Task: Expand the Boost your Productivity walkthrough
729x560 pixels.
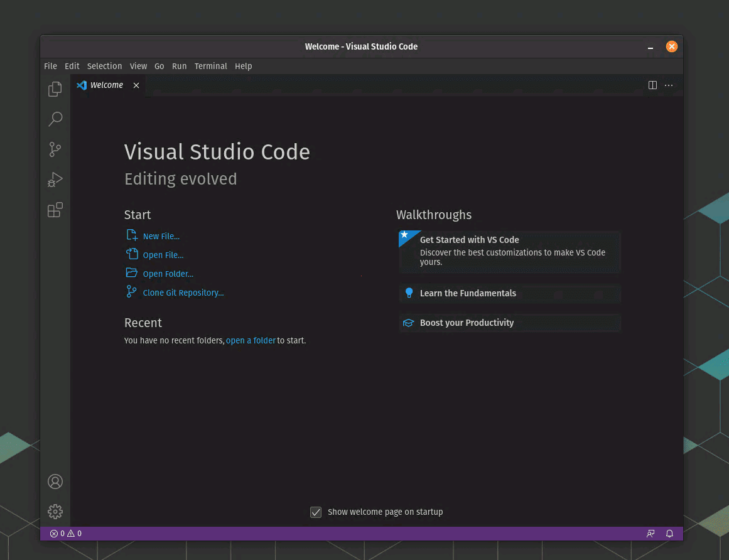Action: pos(467,323)
